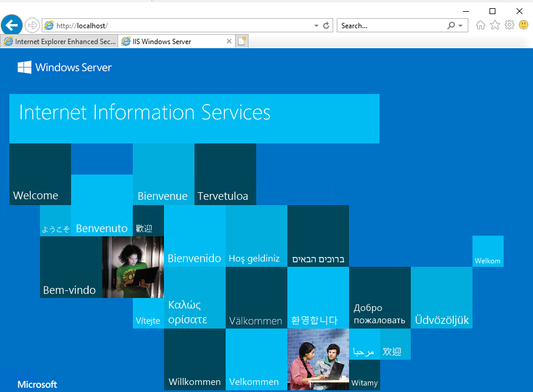This screenshot has height=392, width=533.
Task: Click the Hebrew ברוכים הבאים tile
Action: pyautogui.click(x=318, y=236)
